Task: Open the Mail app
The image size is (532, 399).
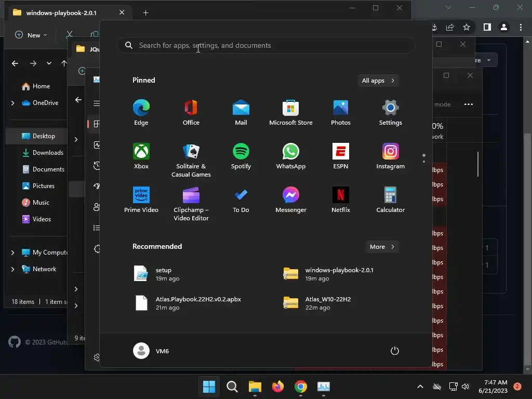Action: [241, 113]
